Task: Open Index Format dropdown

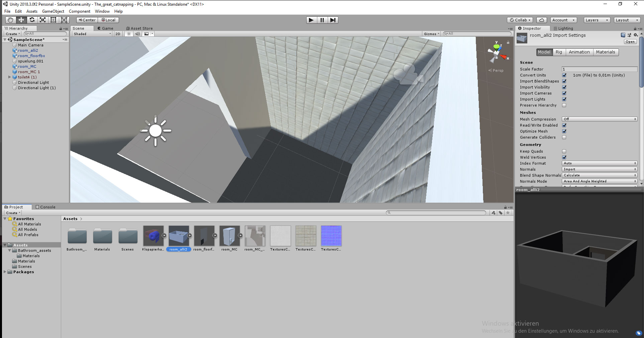Action: 600,163
